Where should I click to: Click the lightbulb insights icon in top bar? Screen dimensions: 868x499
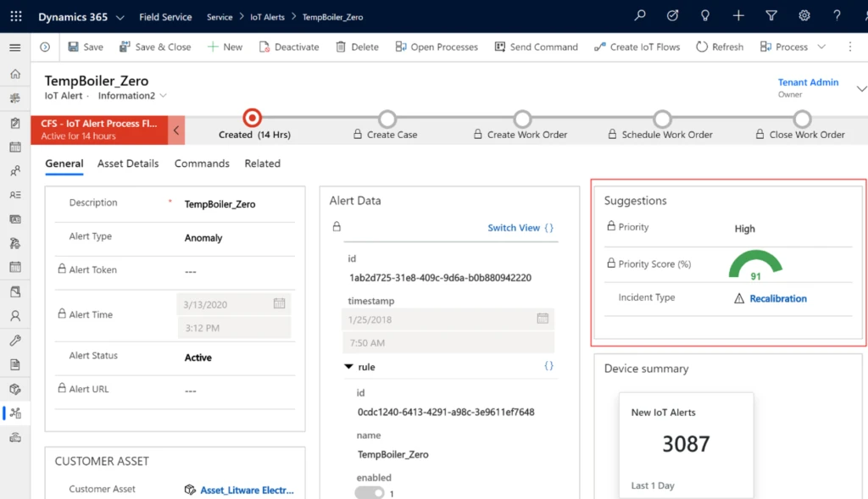pos(704,15)
